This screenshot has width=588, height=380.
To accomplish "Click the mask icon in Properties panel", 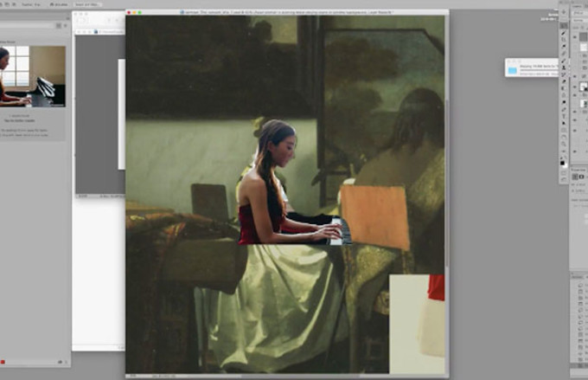I will click(581, 177).
